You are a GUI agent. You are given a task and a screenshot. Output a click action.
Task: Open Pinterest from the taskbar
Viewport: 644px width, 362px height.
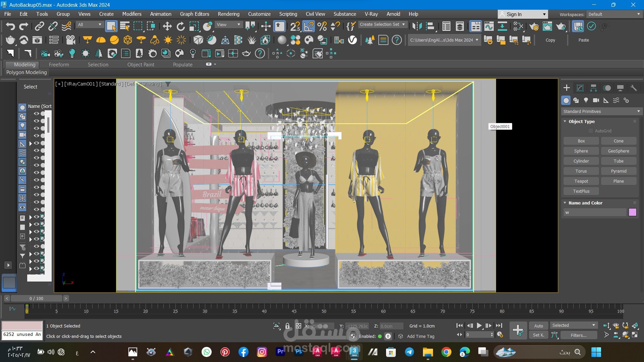225,352
